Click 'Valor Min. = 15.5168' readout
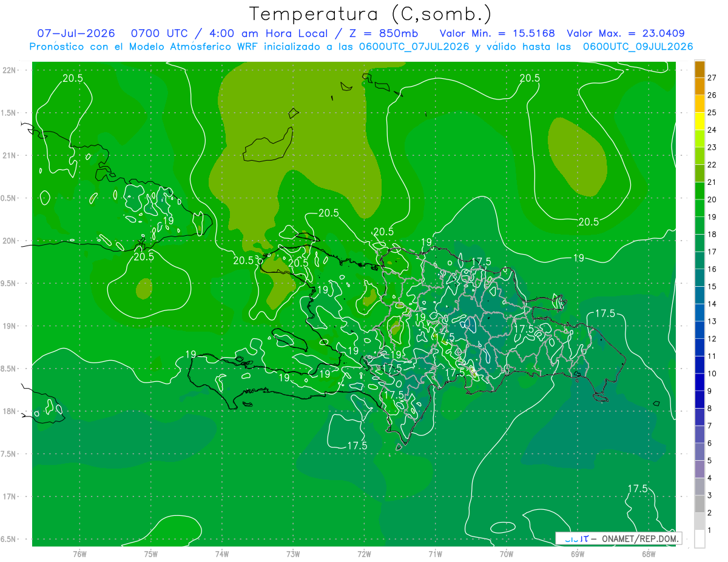 pyautogui.click(x=497, y=33)
